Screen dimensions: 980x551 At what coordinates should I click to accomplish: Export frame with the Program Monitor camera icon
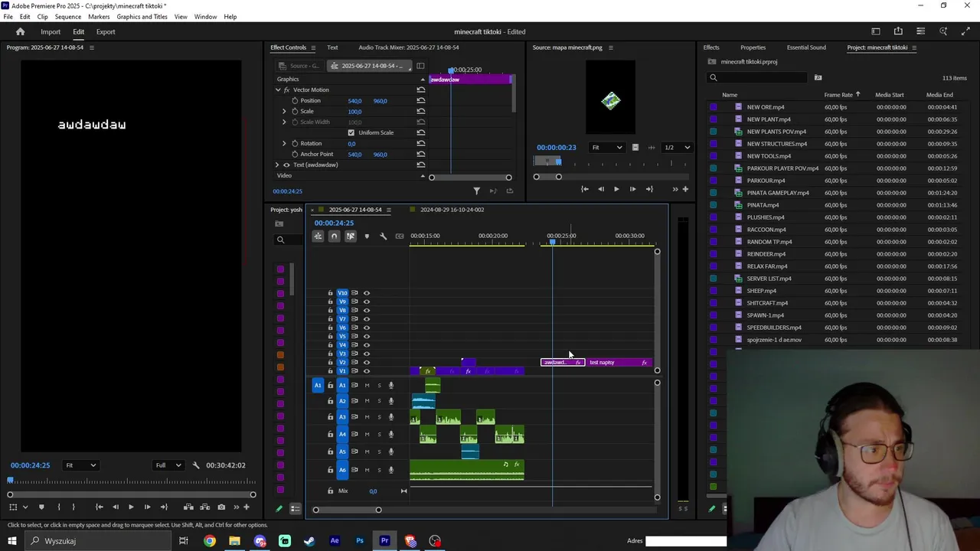pyautogui.click(x=221, y=507)
